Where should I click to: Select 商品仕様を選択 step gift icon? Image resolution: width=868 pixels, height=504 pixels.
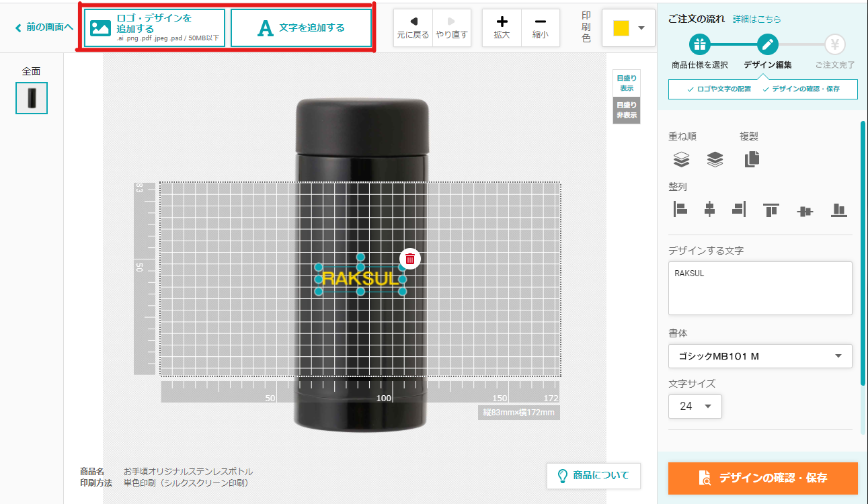tap(700, 45)
